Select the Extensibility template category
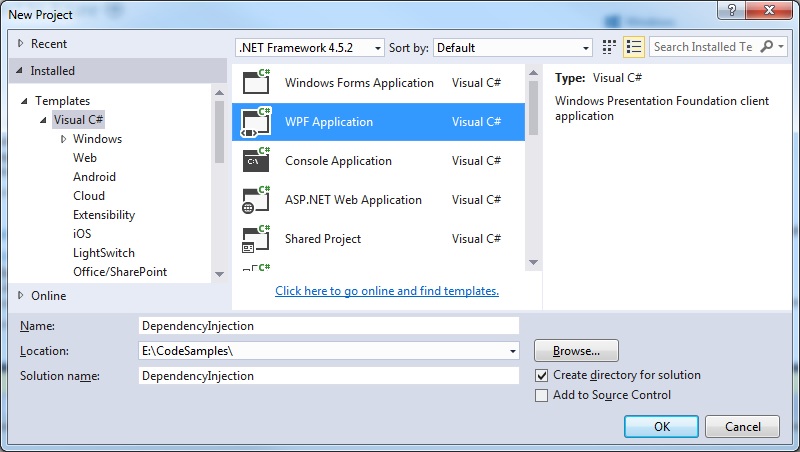 point(104,215)
